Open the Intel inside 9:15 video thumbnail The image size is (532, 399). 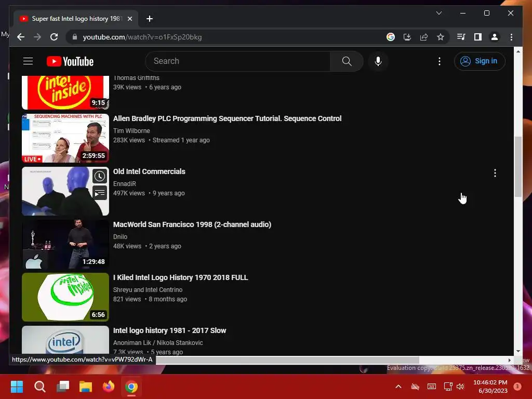click(x=65, y=92)
